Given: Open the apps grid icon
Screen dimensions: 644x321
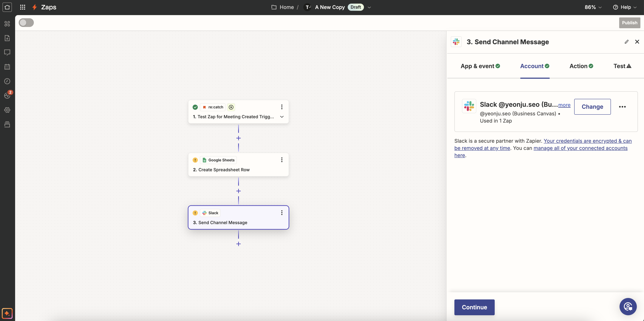Looking at the screenshot, I should click(x=23, y=7).
